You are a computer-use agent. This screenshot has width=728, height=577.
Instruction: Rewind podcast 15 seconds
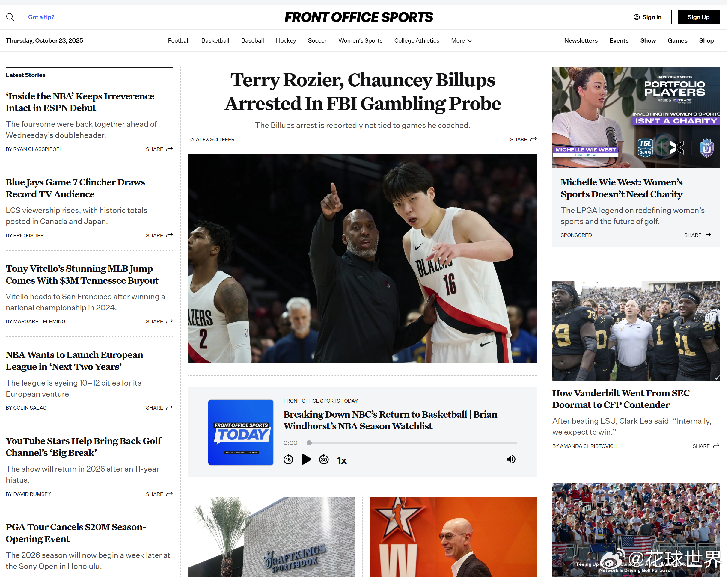click(x=288, y=460)
